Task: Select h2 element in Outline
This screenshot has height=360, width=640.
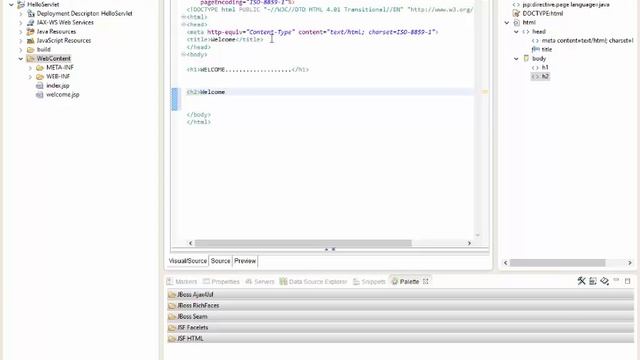Action: point(545,76)
